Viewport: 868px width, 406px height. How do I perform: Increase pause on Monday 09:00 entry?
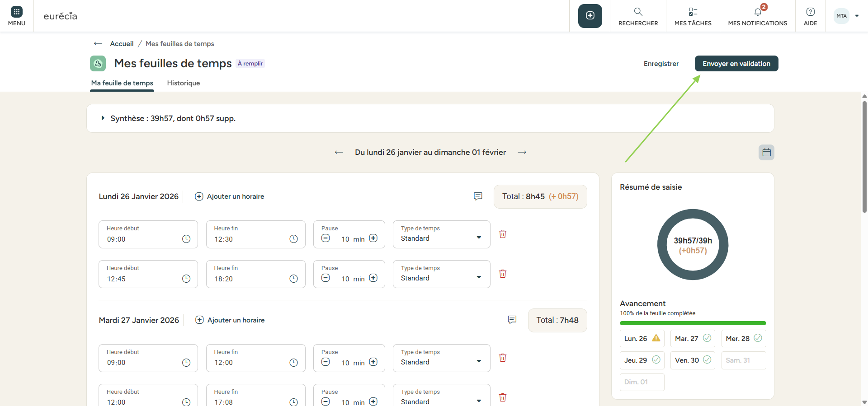373,238
